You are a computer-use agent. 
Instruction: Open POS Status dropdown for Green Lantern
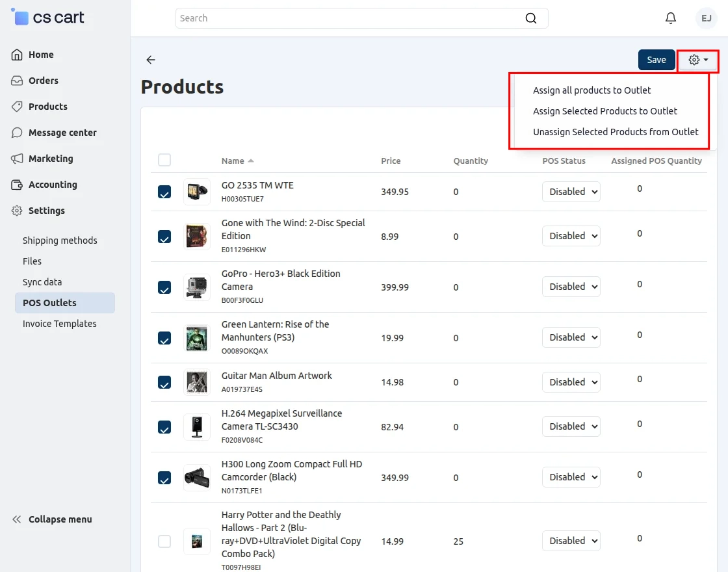point(571,337)
